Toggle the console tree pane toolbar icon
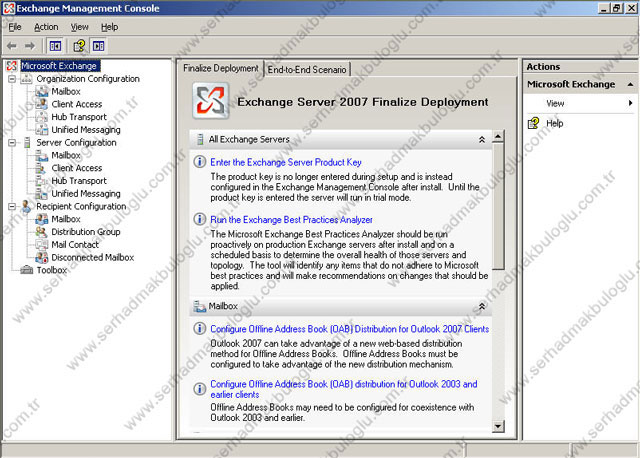This screenshot has width=640, height=458. (54, 45)
